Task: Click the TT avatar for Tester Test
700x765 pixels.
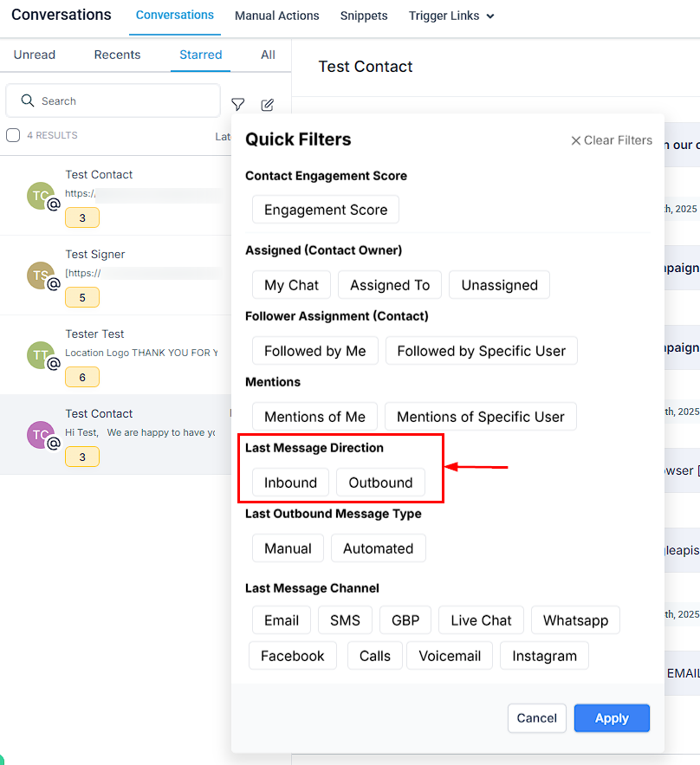Action: coord(41,354)
